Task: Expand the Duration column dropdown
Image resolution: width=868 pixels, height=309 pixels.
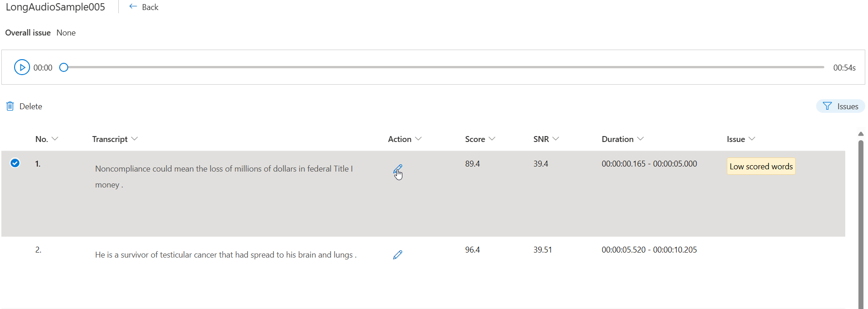Action: tap(640, 139)
